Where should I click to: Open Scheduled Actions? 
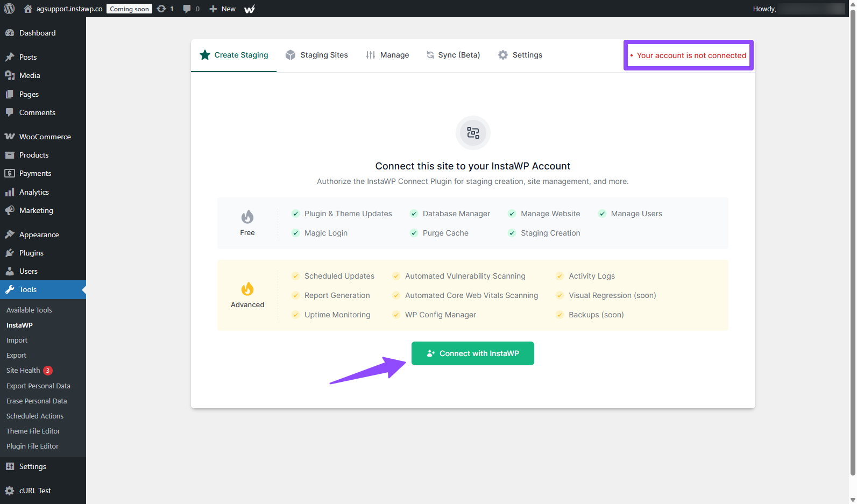pos(35,416)
